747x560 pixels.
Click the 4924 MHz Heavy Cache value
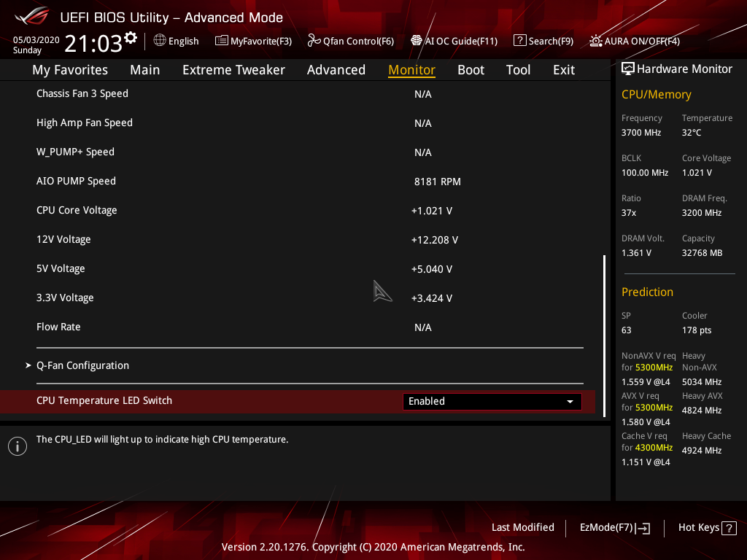(702, 451)
